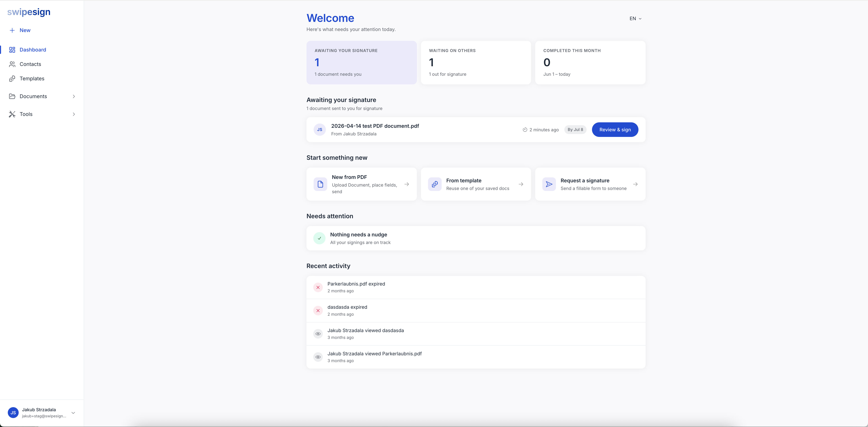Click the By Jul 8 deadline badge

[575, 130]
